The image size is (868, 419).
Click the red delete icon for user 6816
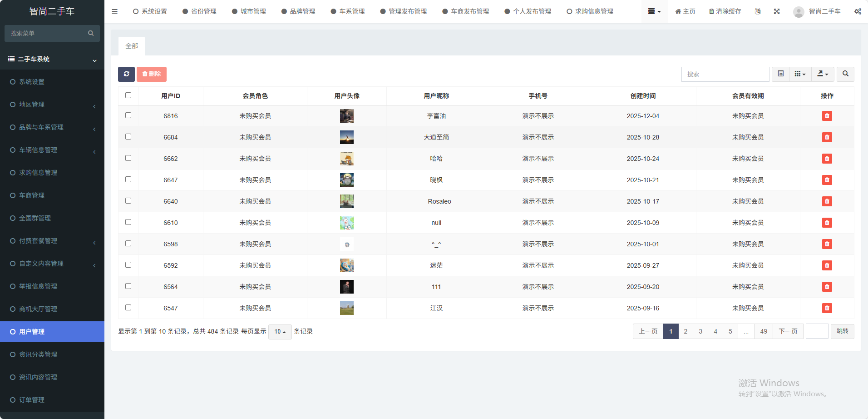827,116
